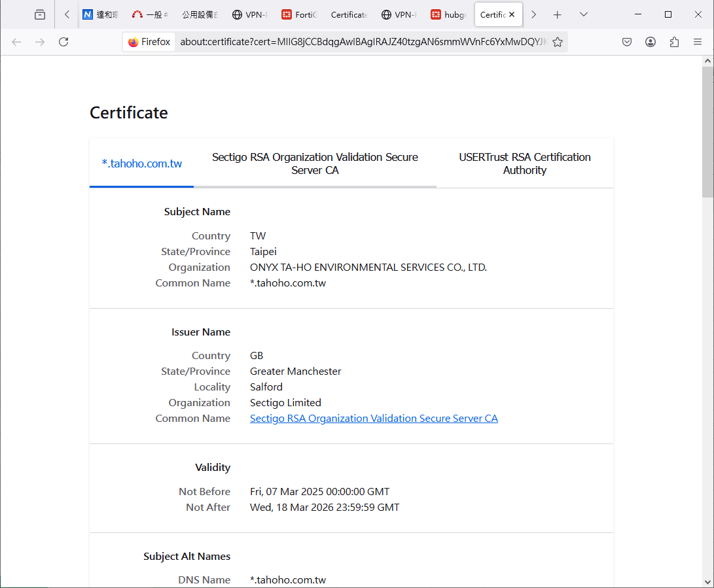Close the active Certificate tab
The width and height of the screenshot is (714, 588).
point(511,14)
